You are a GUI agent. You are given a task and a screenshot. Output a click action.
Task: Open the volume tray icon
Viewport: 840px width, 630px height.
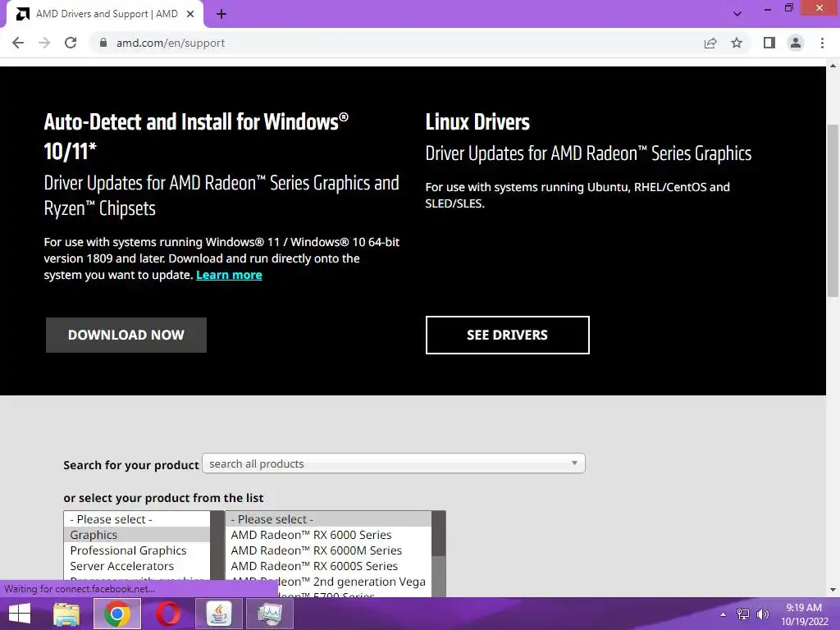(x=762, y=614)
